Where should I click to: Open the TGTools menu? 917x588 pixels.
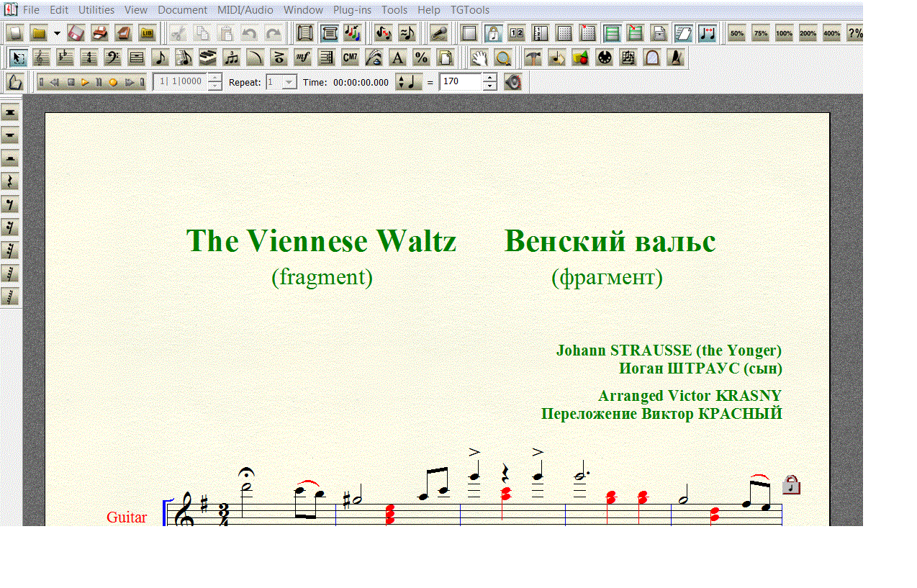(469, 10)
